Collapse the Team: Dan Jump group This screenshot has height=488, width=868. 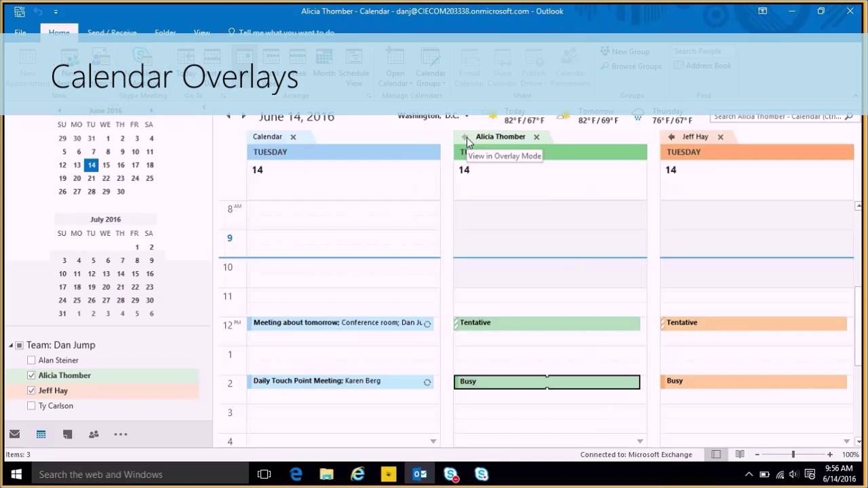coord(11,346)
